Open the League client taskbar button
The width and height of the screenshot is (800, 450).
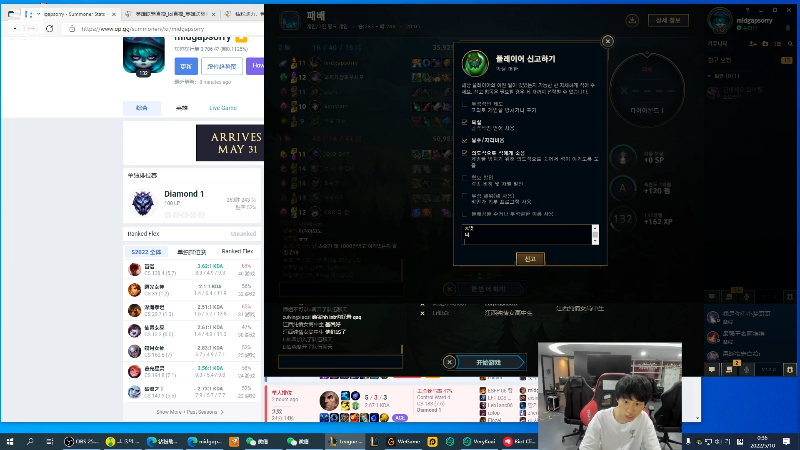(345, 441)
